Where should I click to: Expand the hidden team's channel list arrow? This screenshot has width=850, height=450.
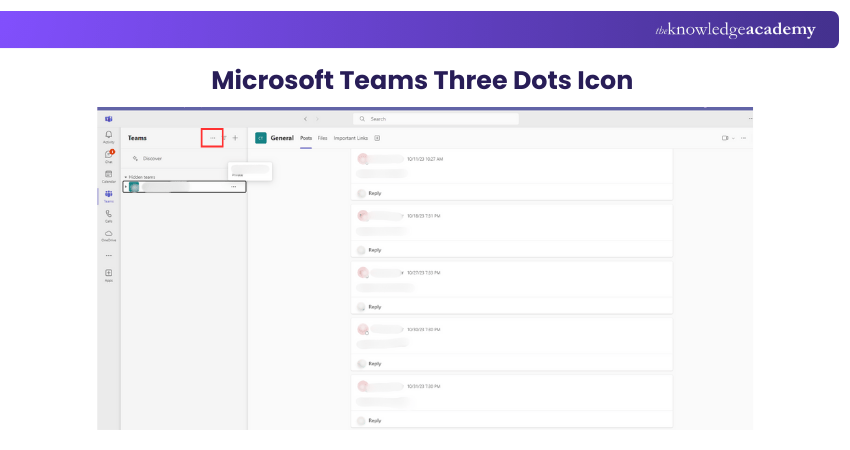126,187
